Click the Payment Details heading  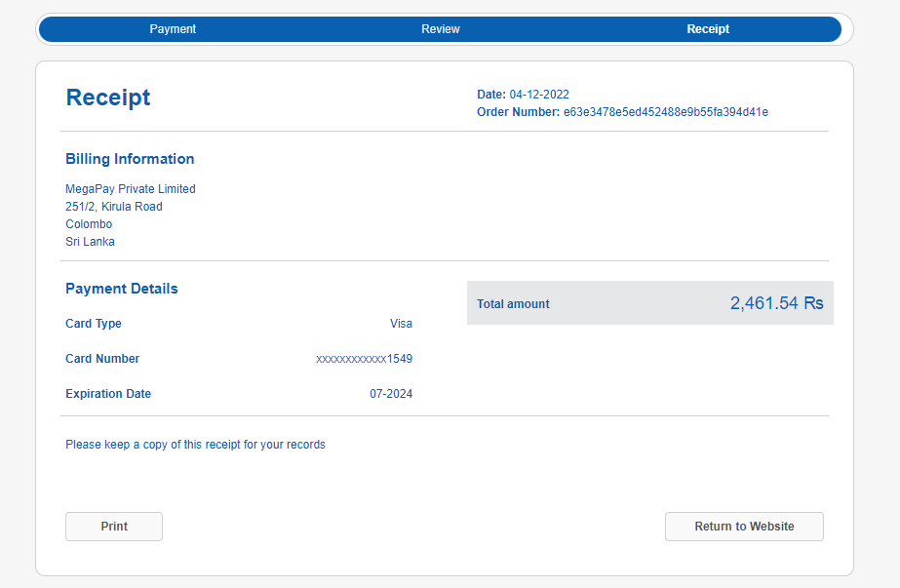[x=122, y=289]
